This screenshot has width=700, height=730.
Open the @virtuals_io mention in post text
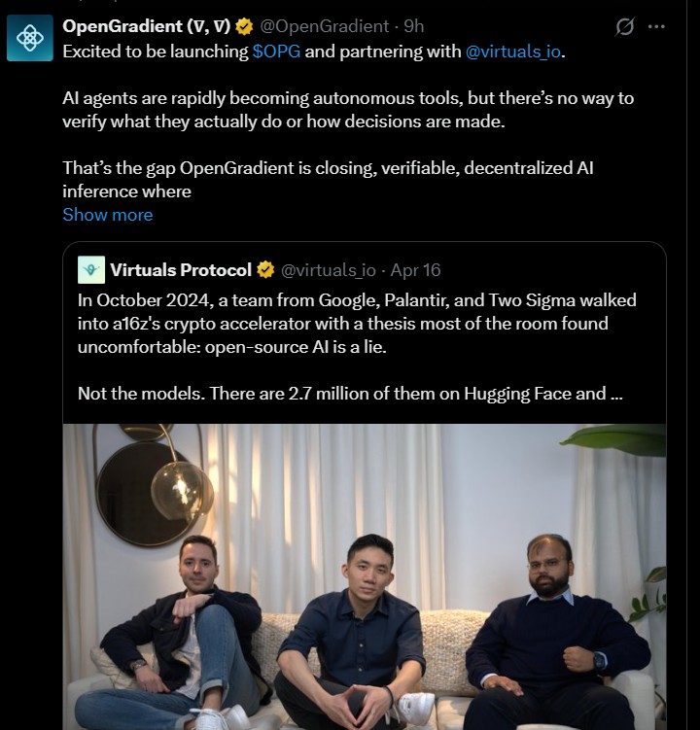pos(512,52)
